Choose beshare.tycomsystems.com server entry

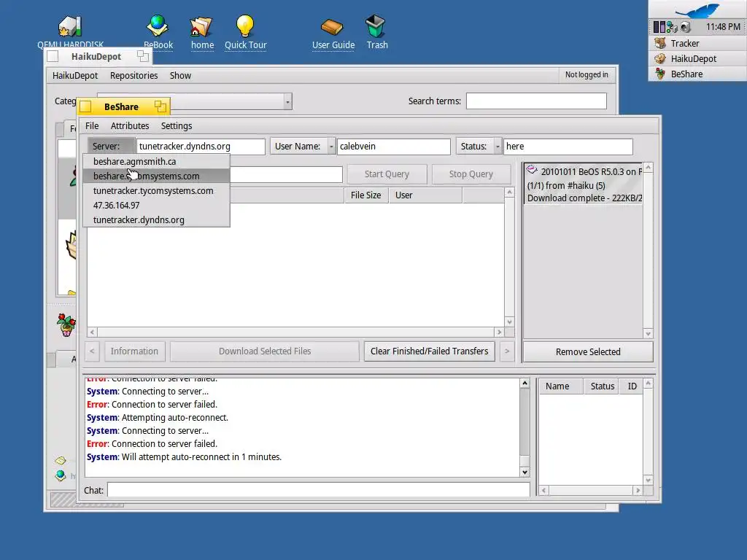[x=156, y=176]
